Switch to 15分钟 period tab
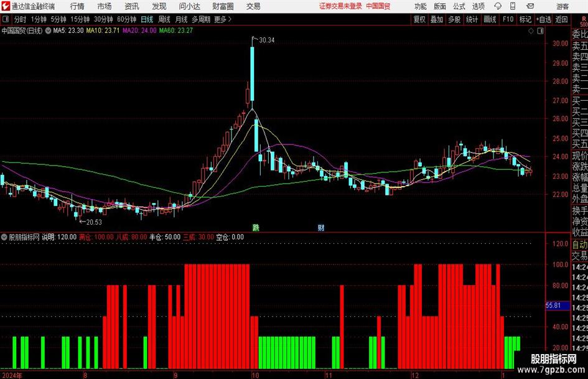The width and height of the screenshot is (588, 379). [x=80, y=19]
